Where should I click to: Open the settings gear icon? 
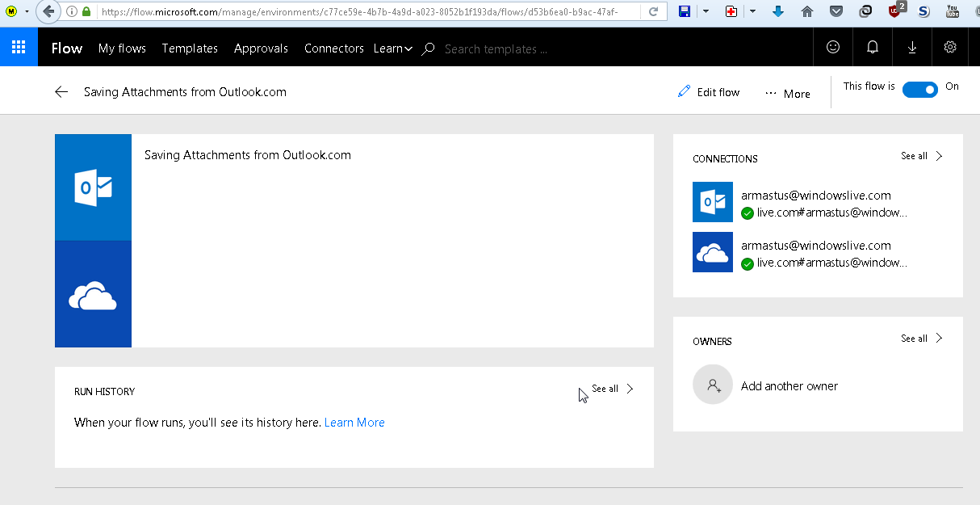[950, 48]
